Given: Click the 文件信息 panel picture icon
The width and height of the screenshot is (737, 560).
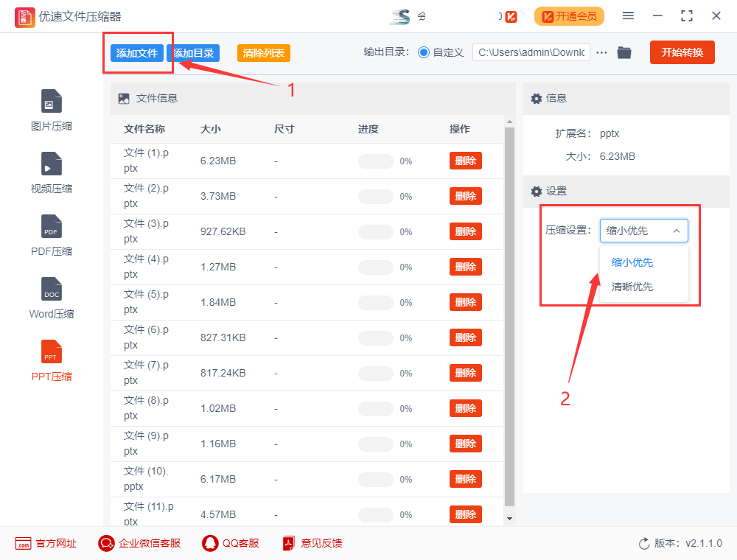Looking at the screenshot, I should 124,99.
